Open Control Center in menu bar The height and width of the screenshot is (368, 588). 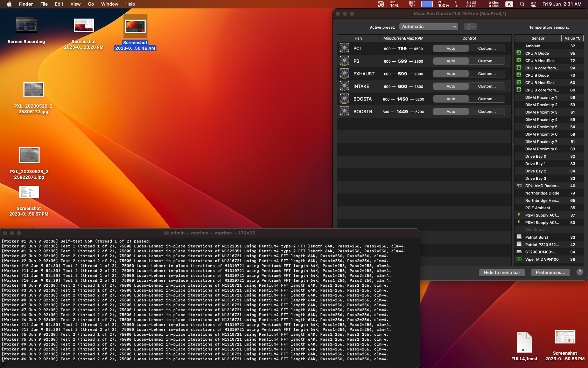coord(534,4)
